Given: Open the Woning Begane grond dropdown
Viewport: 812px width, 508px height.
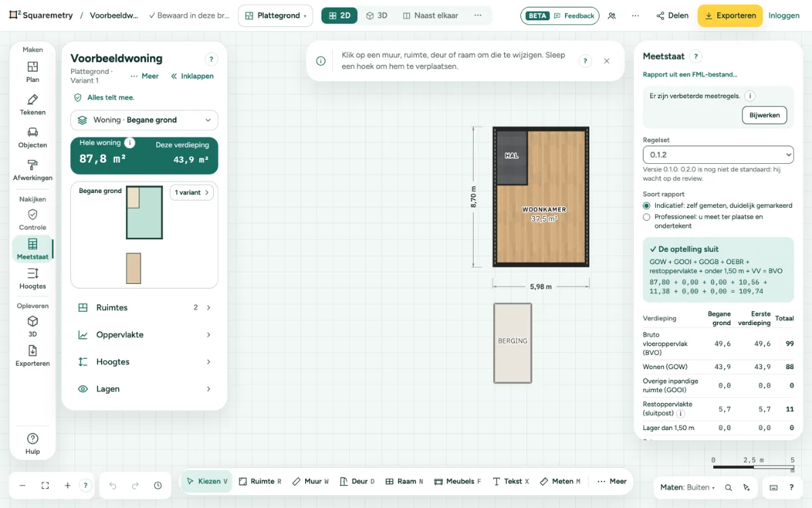Looking at the screenshot, I should (x=144, y=120).
